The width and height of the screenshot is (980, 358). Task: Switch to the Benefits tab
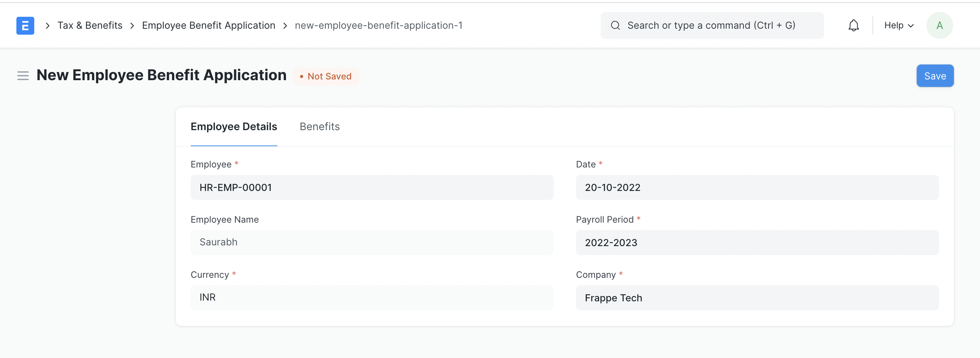tap(319, 126)
